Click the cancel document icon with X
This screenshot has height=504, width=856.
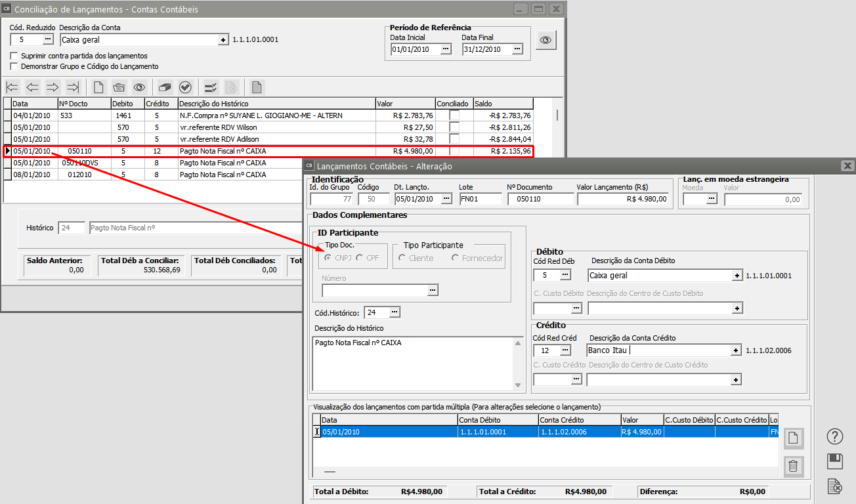[x=835, y=486]
